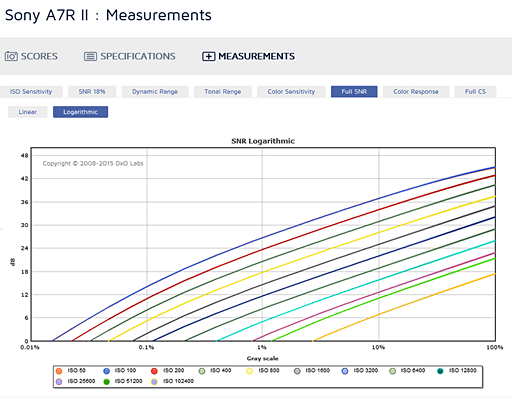Switch to Color Sensitivity measurement
Image resolution: width=512 pixels, height=400 pixels.
291,92
